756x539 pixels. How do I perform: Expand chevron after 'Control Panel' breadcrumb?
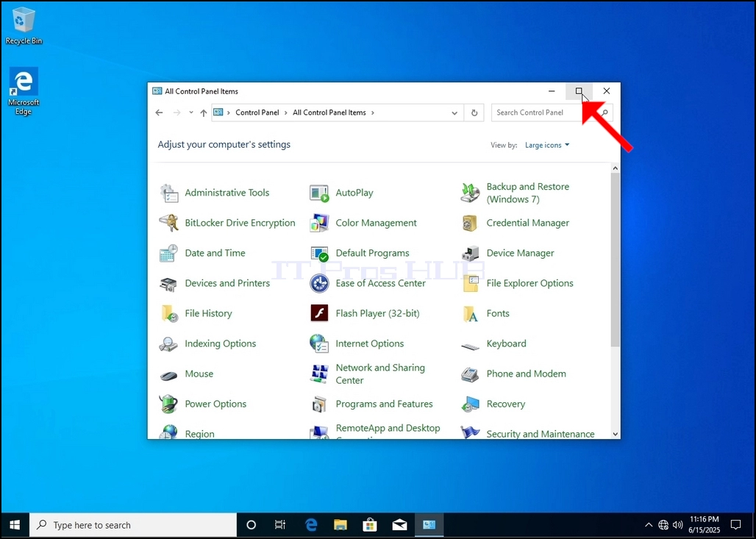tap(286, 113)
